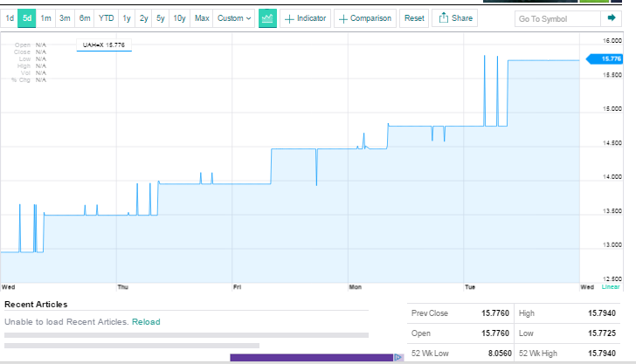This screenshot has width=636, height=364.
Task: Click the green go arrow button
Action: [x=612, y=17]
